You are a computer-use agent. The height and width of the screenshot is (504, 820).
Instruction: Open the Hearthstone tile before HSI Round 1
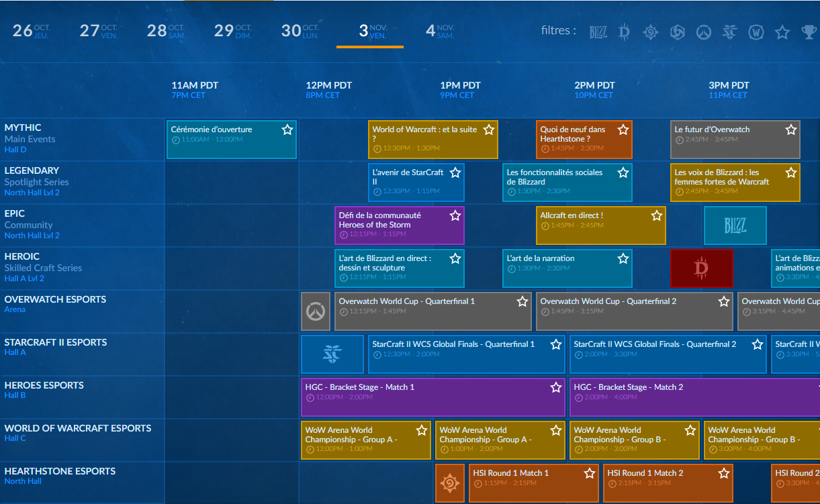(x=449, y=483)
